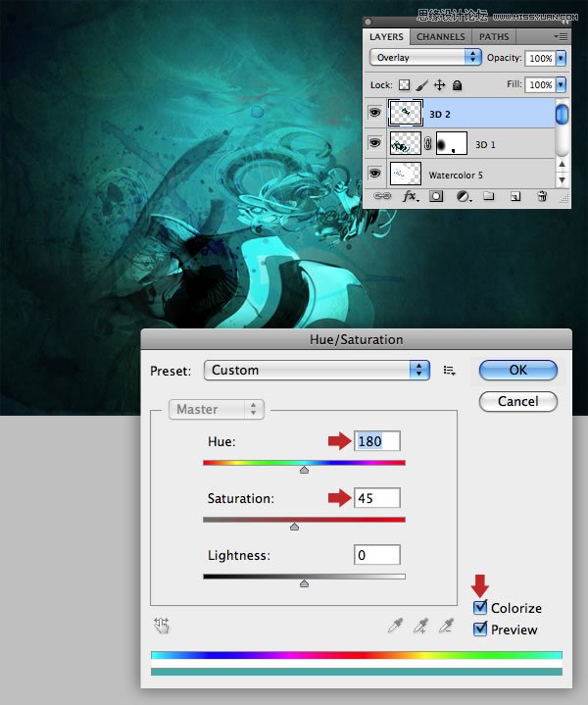Hide the Watercolor 5 layer

pos(376,174)
